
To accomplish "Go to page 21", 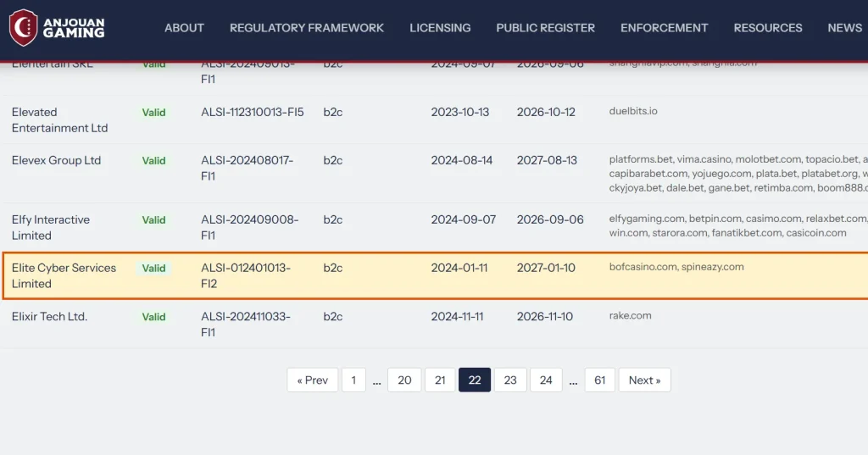I will pos(440,380).
